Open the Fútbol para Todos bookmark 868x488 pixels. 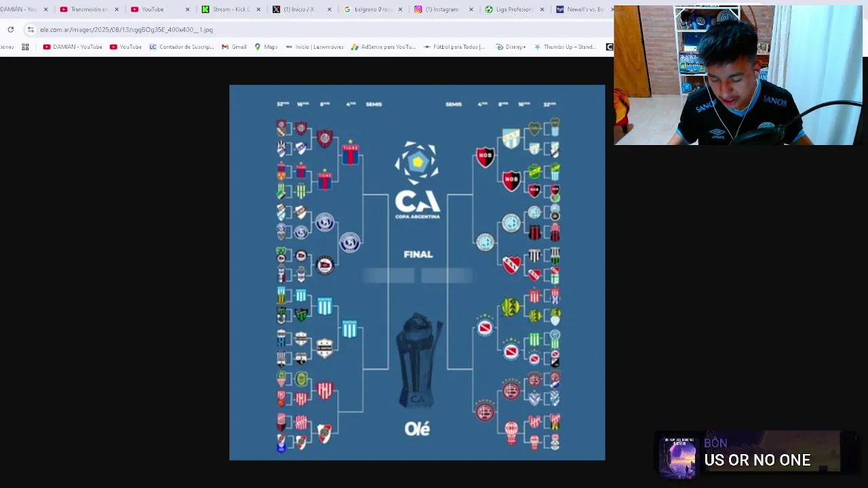(454, 47)
